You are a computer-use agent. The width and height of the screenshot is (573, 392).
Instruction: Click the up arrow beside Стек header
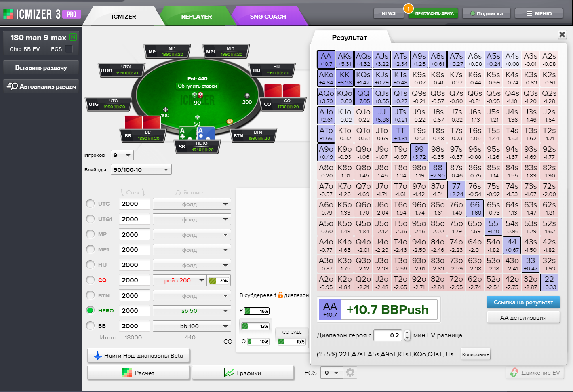[122, 192]
